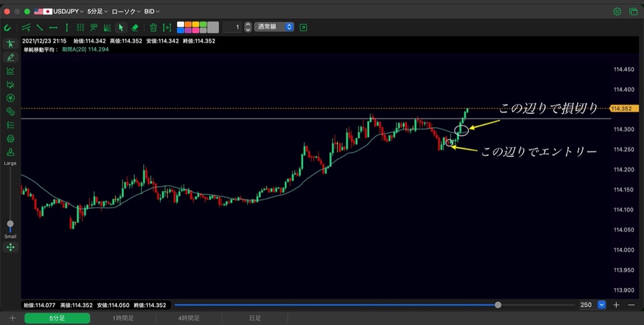The image size is (644, 325).
Task: Open chart settings gear icon
Action: [x=617, y=11]
